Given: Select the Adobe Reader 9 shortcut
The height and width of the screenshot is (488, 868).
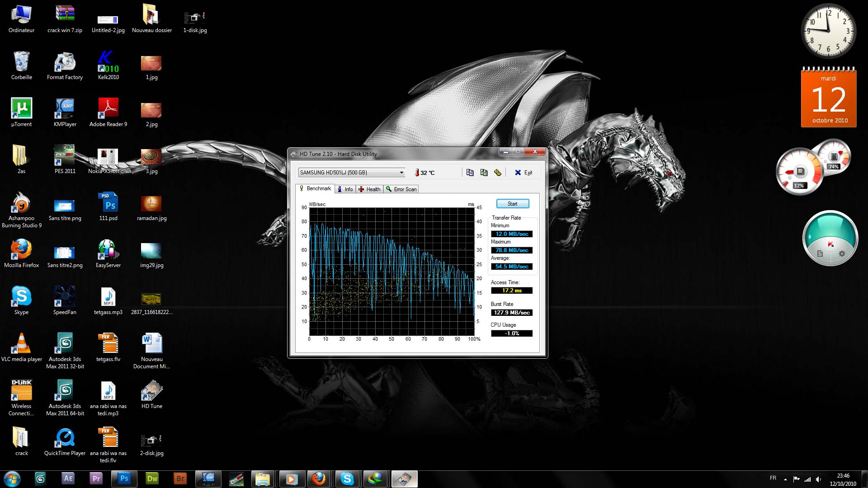Looking at the screenshot, I should [x=108, y=113].
